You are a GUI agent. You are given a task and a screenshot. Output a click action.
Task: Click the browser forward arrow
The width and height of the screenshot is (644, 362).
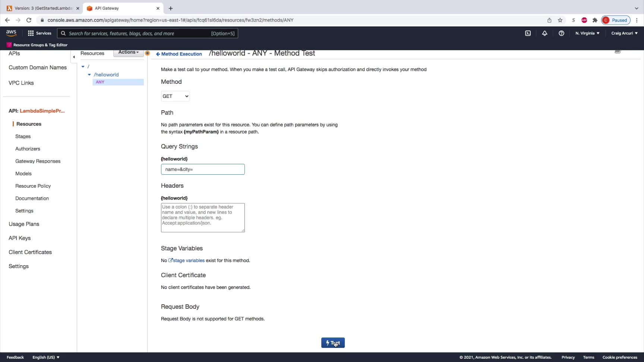(x=18, y=20)
